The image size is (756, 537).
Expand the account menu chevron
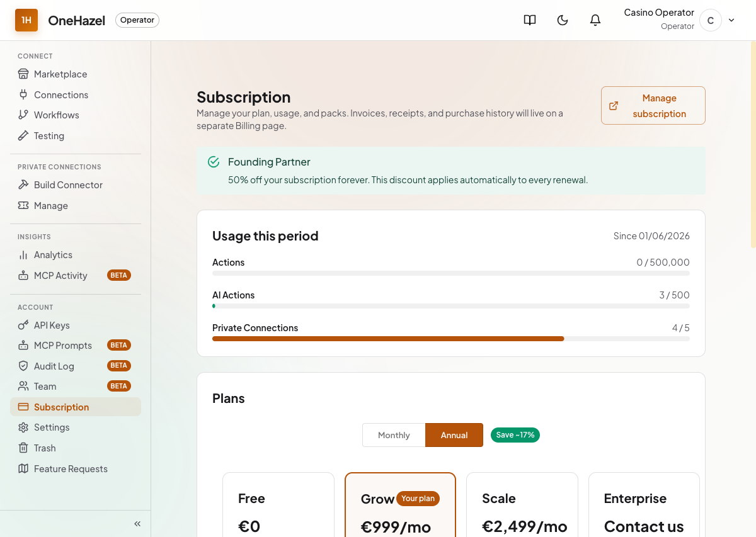(x=731, y=20)
